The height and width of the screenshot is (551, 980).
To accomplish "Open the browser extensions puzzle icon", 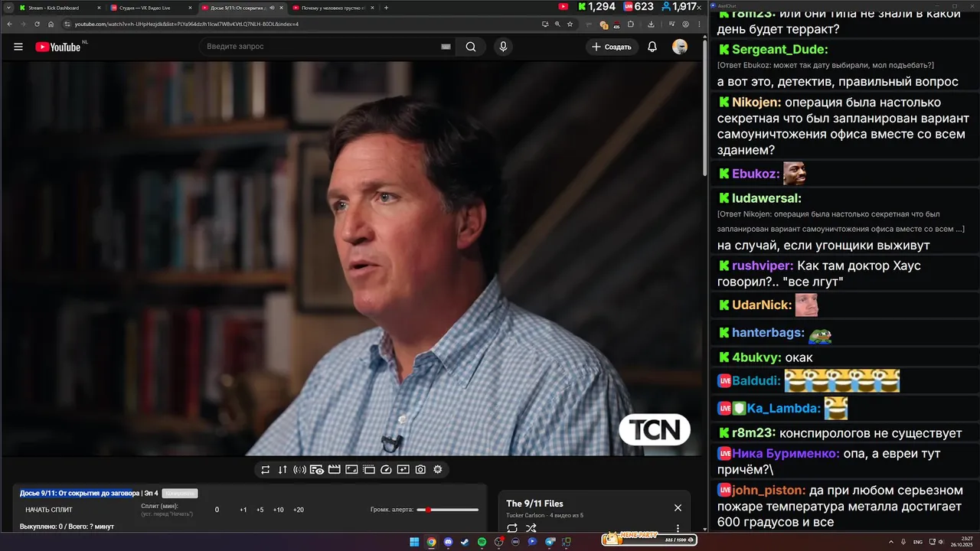I will [x=631, y=24].
